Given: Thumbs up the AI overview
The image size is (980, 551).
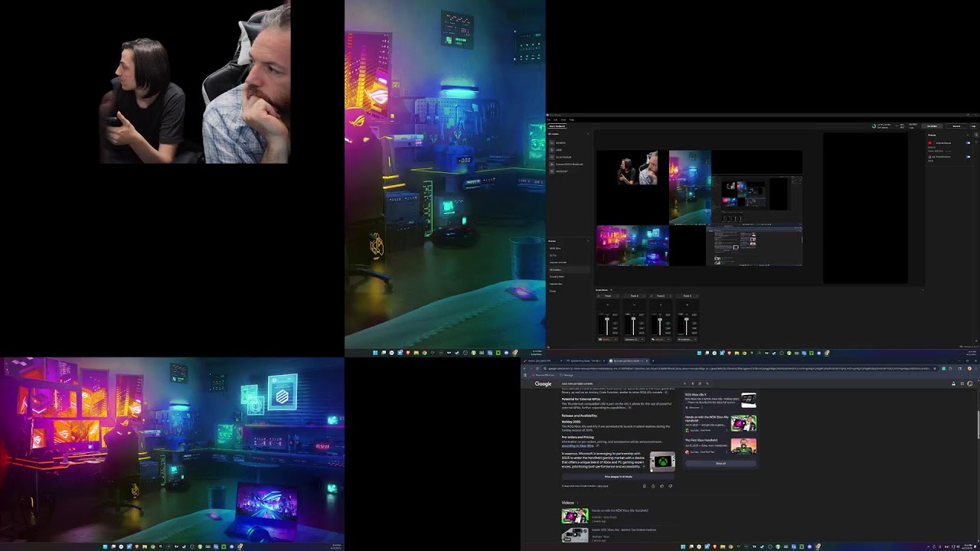Looking at the screenshot, I should (662, 486).
